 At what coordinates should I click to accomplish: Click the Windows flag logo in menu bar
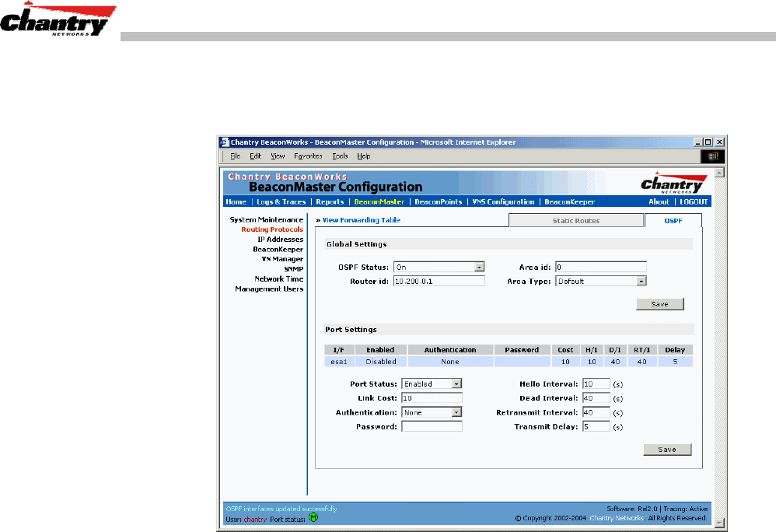tap(713, 156)
